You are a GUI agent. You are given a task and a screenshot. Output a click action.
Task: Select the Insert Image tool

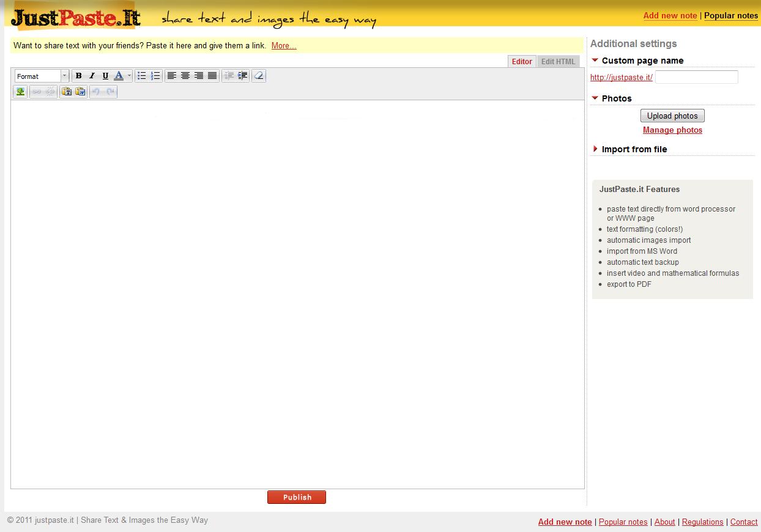[x=20, y=91]
